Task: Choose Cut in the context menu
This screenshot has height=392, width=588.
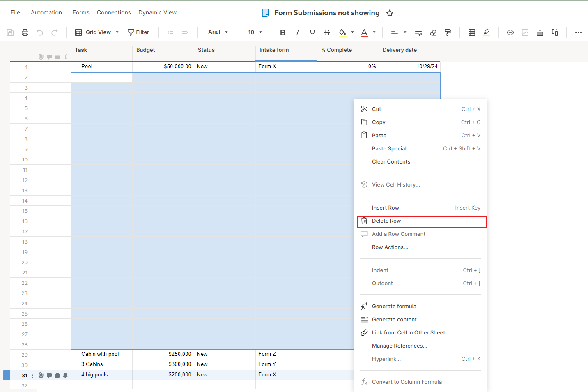Action: tap(420, 109)
